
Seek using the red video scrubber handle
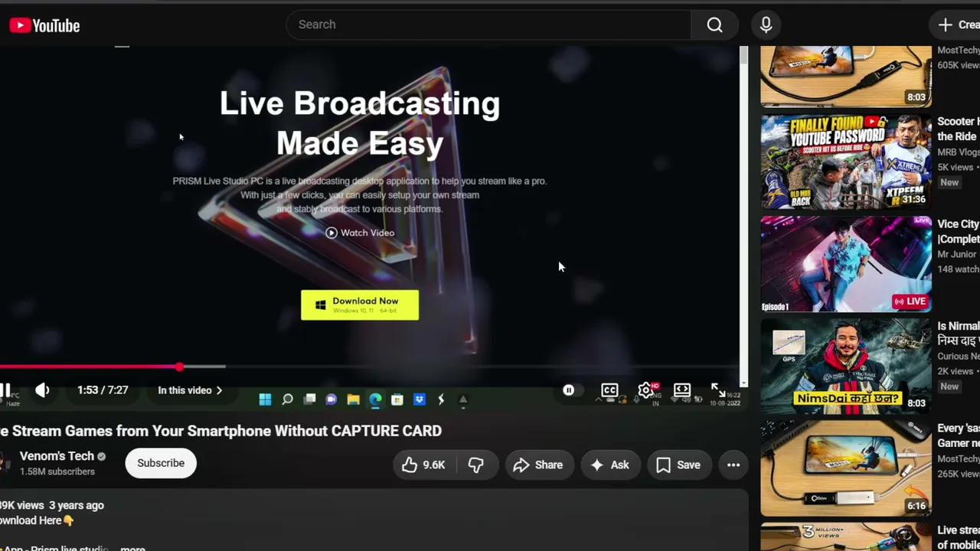(x=179, y=367)
